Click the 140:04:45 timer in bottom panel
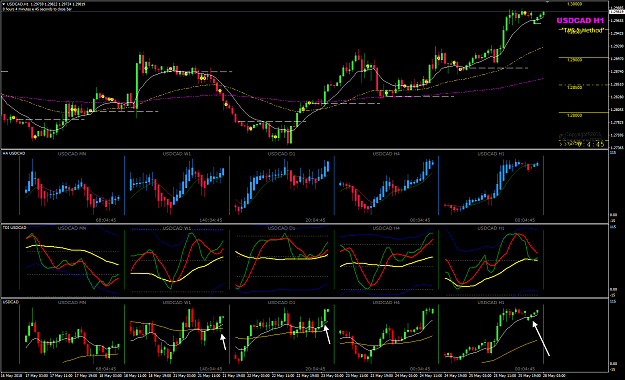This screenshot has width=625, height=380. [x=211, y=369]
